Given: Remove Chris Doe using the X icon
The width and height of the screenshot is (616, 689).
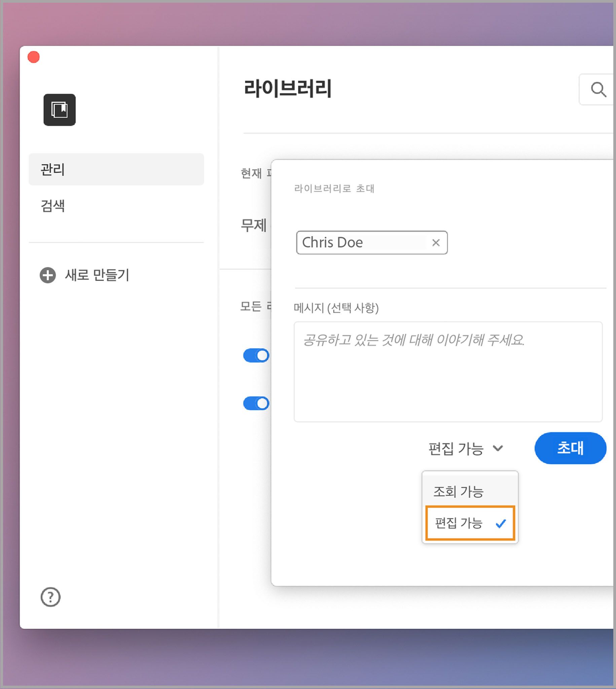Looking at the screenshot, I should pyautogui.click(x=436, y=242).
